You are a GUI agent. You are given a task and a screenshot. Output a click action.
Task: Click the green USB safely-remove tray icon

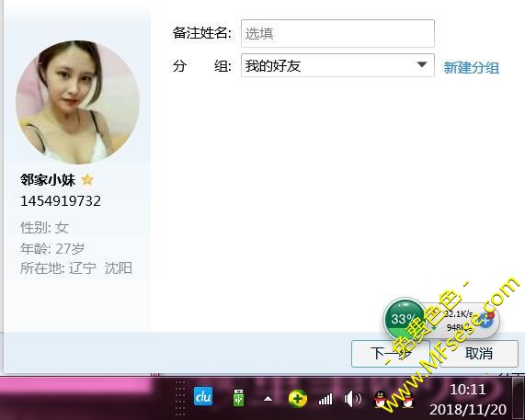(238, 398)
